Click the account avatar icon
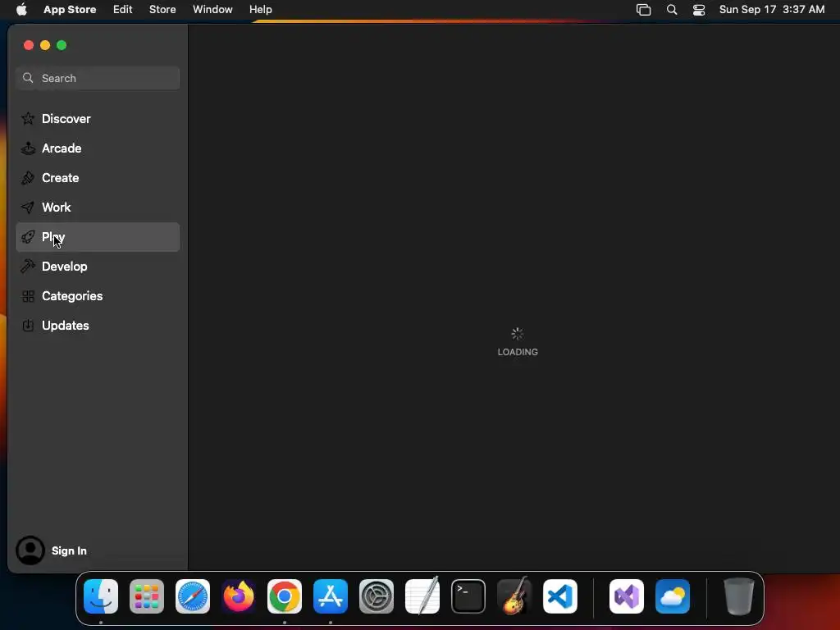Image resolution: width=840 pixels, height=630 pixels. 30,550
